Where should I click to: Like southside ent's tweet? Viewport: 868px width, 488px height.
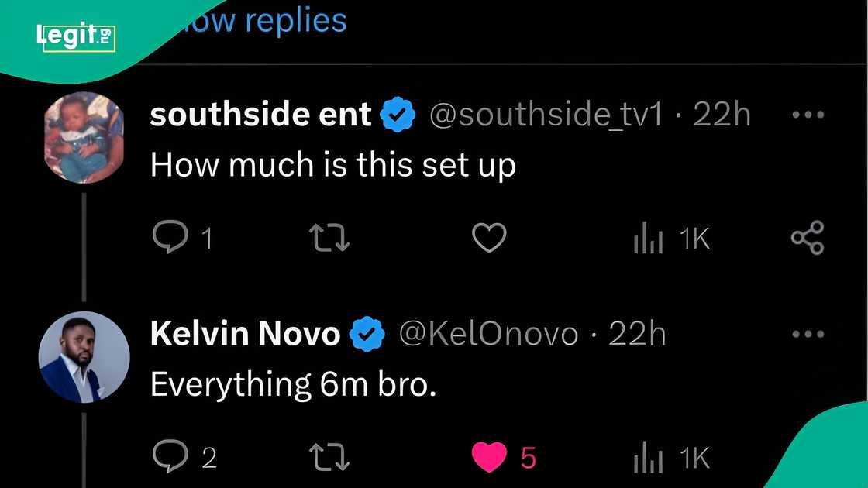489,238
